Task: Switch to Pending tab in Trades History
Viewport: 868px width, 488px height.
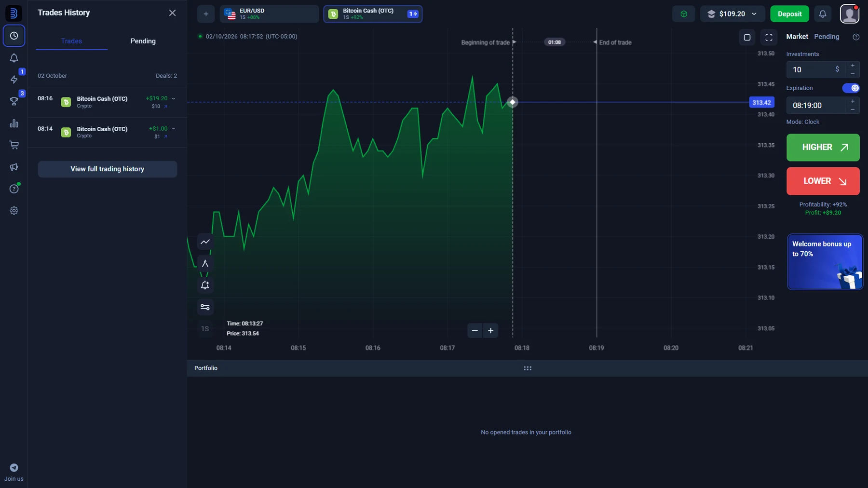Action: pos(143,41)
